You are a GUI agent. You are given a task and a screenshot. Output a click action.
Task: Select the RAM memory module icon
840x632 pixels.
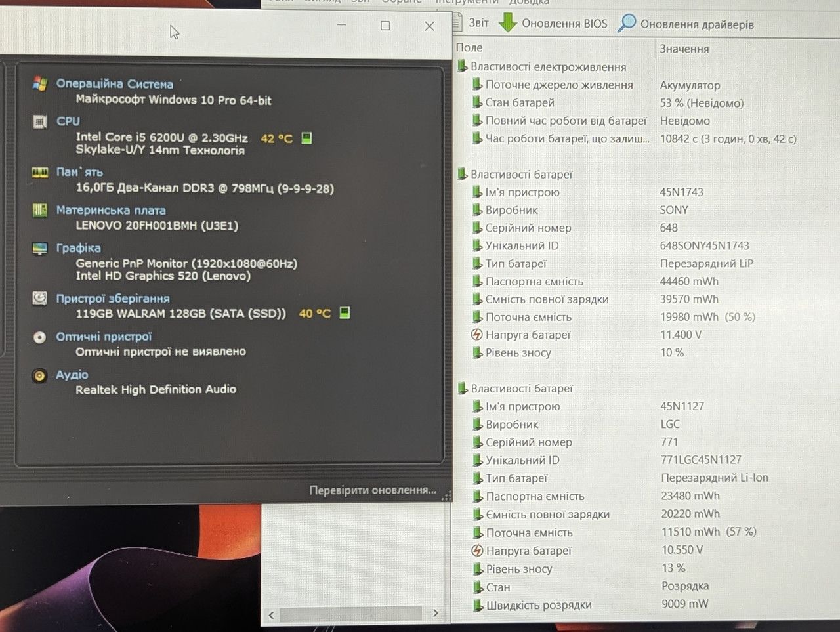[39, 172]
